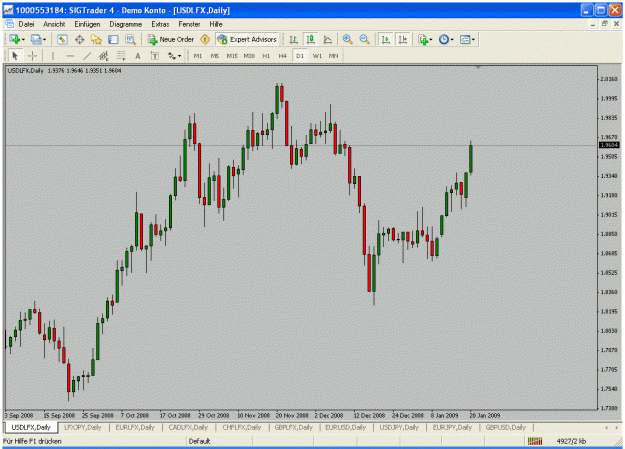Switch to EURUSD,Daily chart tab
This screenshot has height=449, width=625.
point(346,427)
